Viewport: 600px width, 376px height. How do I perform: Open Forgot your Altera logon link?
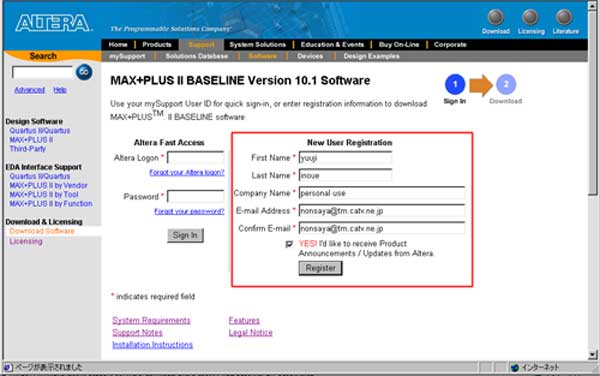tap(187, 173)
